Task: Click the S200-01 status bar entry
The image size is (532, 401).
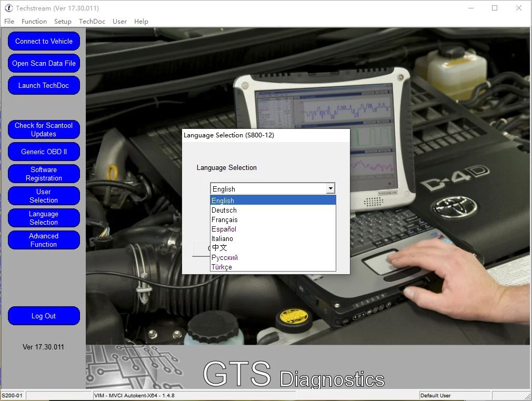Action: 12,395
